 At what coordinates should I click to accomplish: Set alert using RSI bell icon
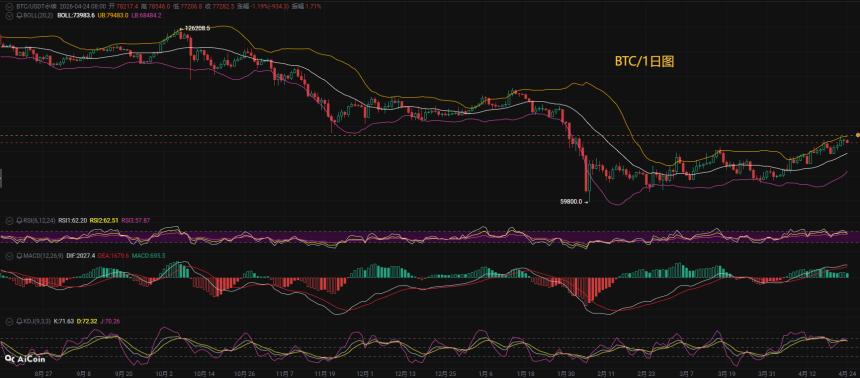click(x=19, y=221)
